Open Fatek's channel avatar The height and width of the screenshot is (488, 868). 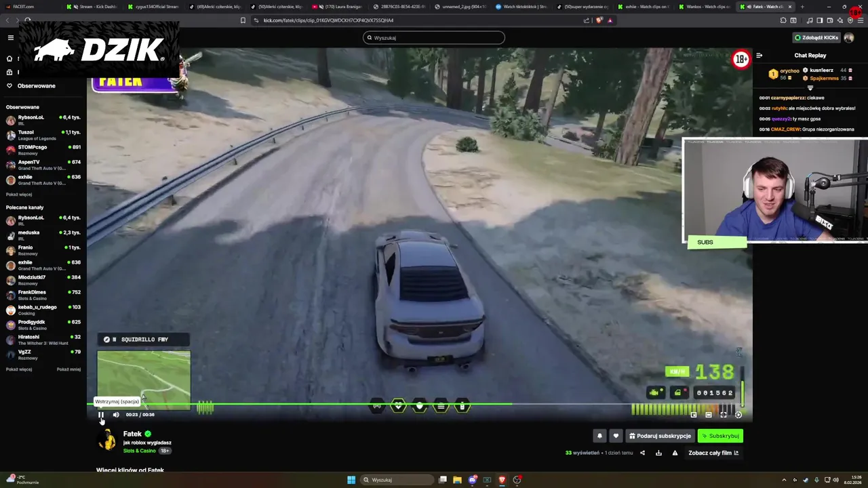pyautogui.click(x=107, y=440)
